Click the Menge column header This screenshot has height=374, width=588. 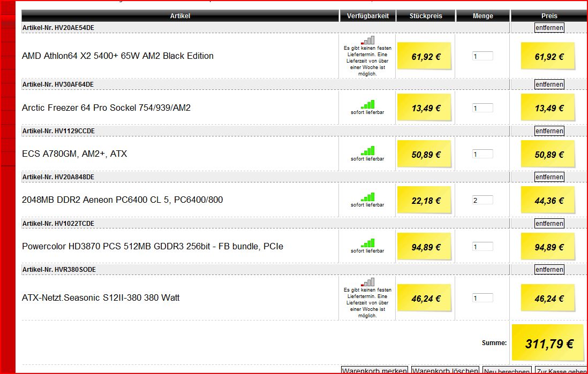click(483, 16)
